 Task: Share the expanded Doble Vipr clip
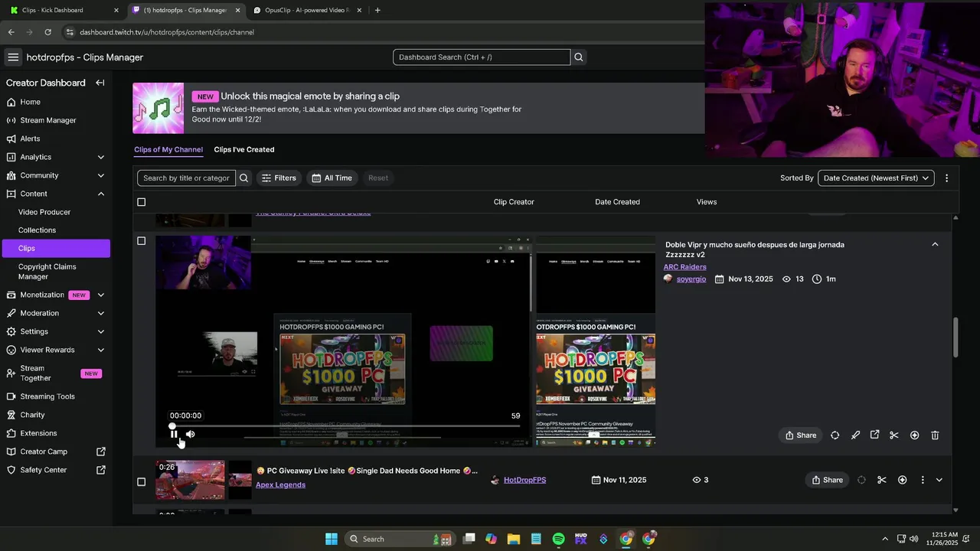[801, 435]
